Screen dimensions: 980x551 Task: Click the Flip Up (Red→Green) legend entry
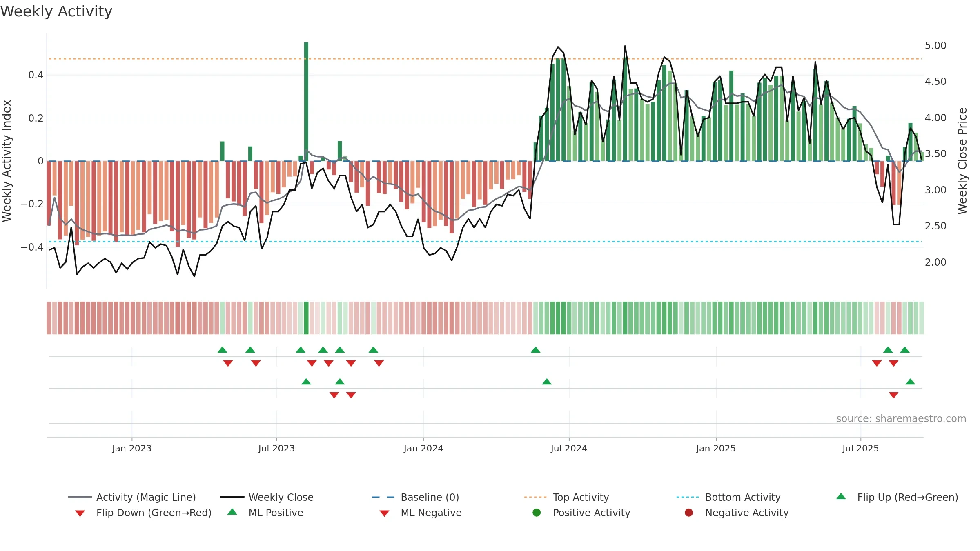point(897,497)
